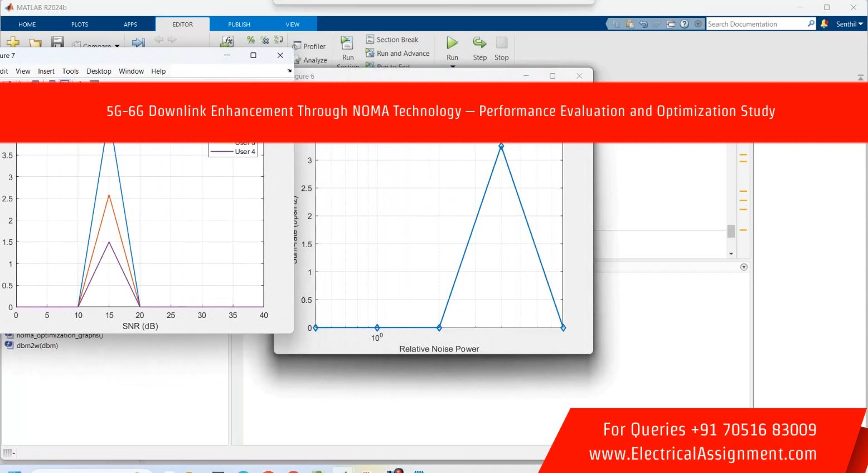Collapse the toolstrip with the arrow
Image resolution: width=868 pixels, height=473 pixels.
(x=860, y=78)
